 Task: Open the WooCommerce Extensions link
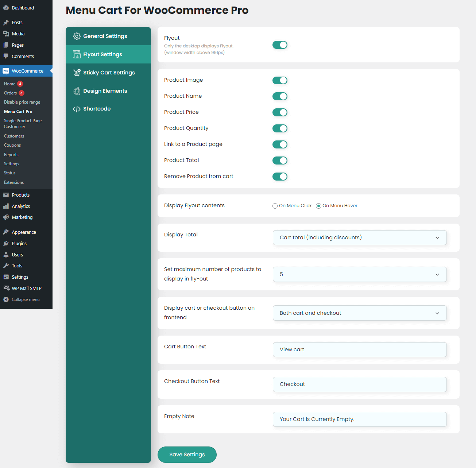(x=14, y=182)
